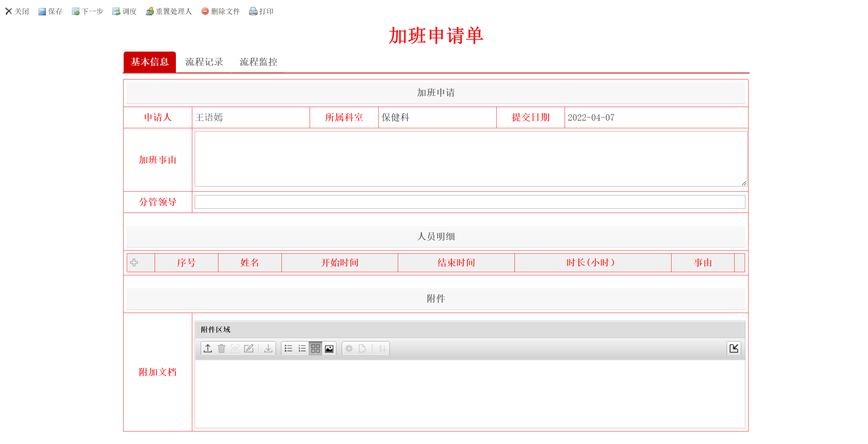This screenshot has width=868, height=444.
Task: Add a row with the plus icon
Action: (134, 263)
